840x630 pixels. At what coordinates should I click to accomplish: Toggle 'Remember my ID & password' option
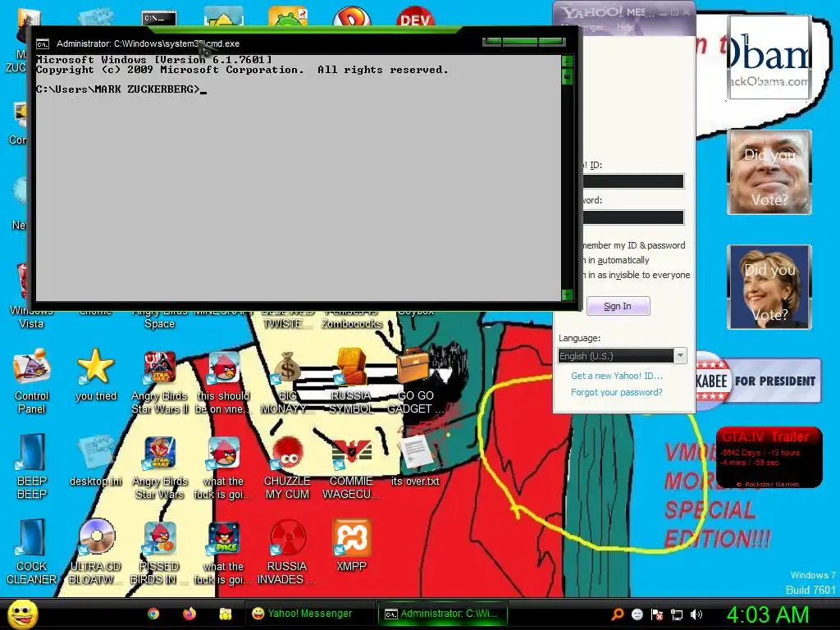pyautogui.click(x=635, y=245)
